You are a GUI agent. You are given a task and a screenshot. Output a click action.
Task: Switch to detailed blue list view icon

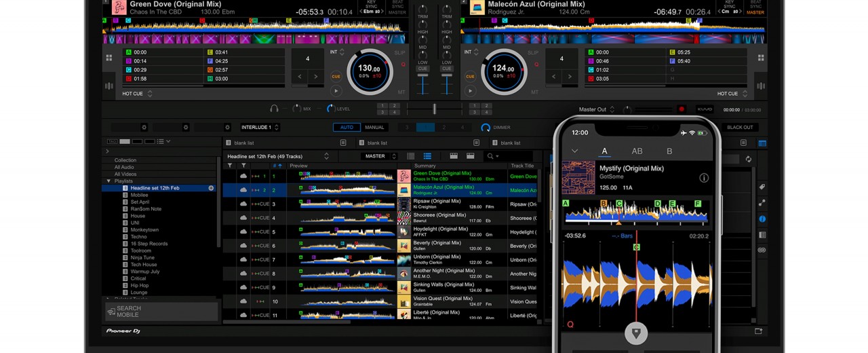click(427, 156)
